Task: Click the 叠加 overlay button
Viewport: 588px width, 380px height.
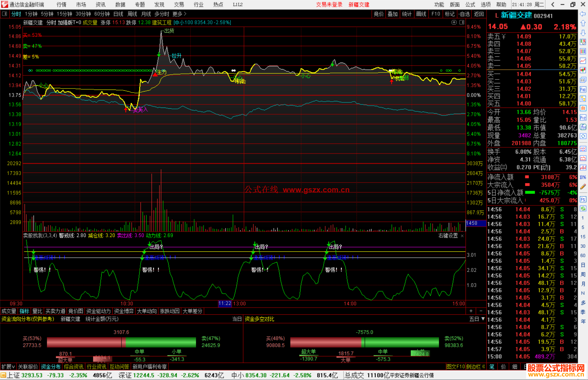Action: 393,14
